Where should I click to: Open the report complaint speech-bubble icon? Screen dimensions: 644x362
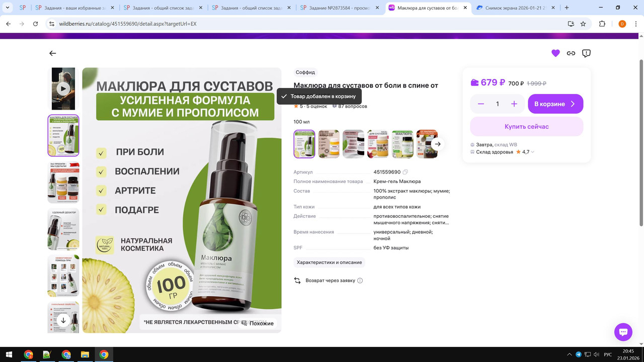coord(586,53)
